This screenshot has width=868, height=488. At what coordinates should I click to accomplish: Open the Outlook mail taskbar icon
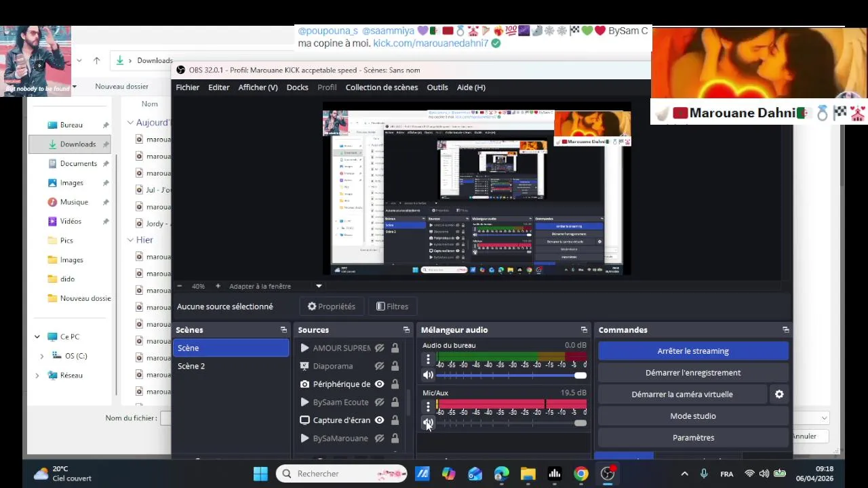click(475, 474)
